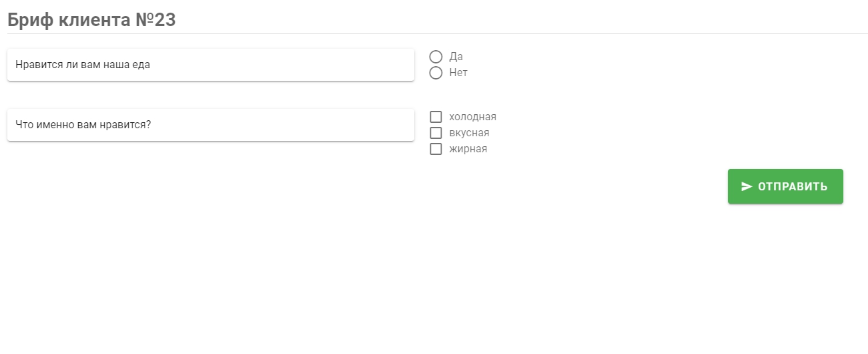Click the "Нравится ли вам наша еда" question text
Viewport: 868px width, 354px height.
83,65
